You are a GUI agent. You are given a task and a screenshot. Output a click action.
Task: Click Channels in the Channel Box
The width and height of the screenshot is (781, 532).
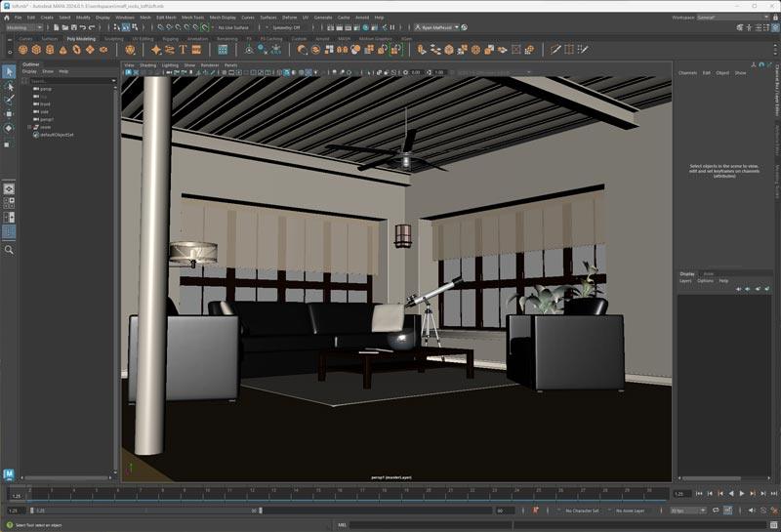tap(687, 72)
